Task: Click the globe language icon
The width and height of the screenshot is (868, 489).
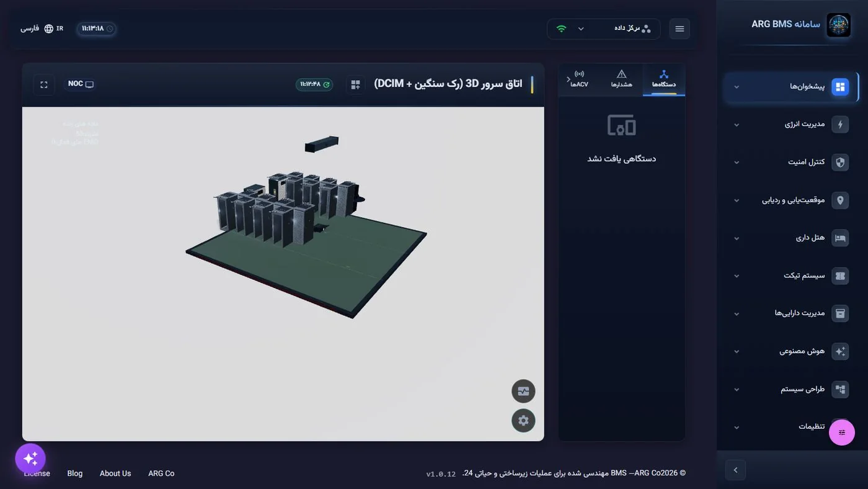Action: (x=49, y=29)
